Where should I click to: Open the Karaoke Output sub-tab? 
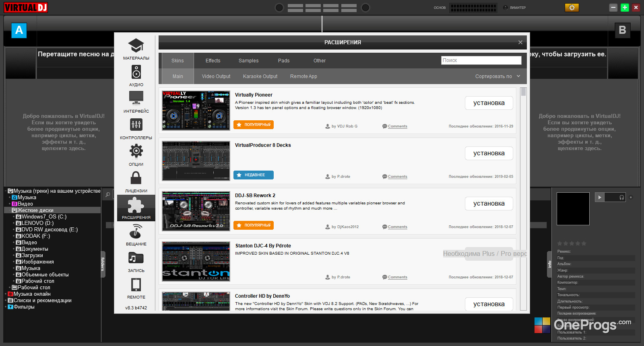260,76
